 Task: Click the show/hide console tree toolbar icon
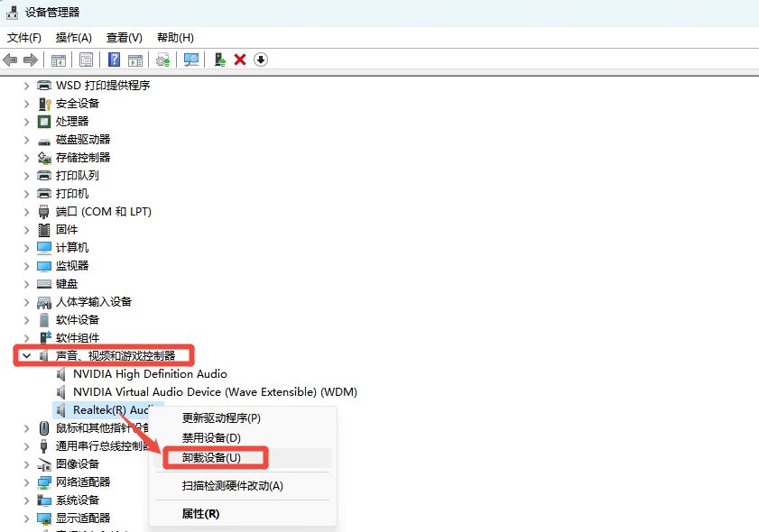click(x=58, y=60)
